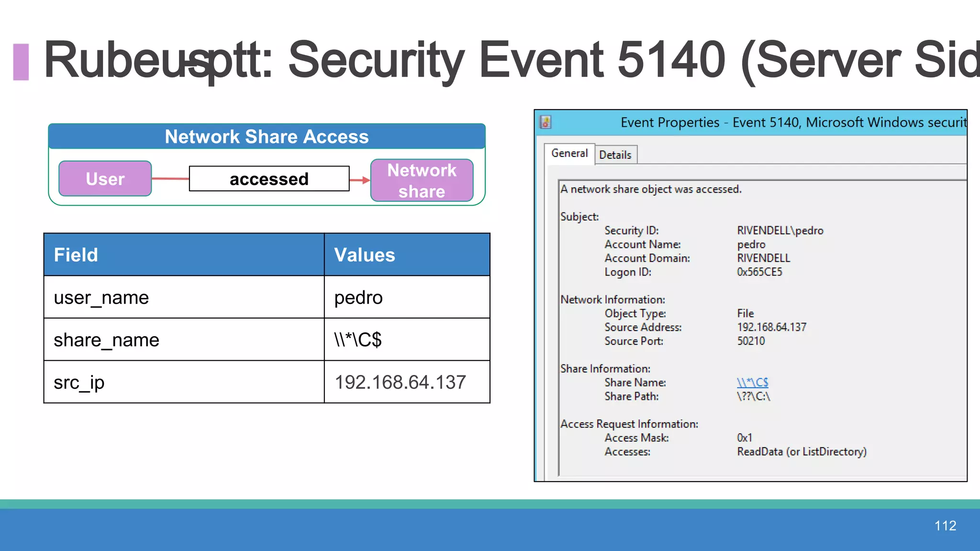This screenshot has width=980, height=551.
Task: Select Account Name value 'pedro' in event
Action: tap(751, 244)
